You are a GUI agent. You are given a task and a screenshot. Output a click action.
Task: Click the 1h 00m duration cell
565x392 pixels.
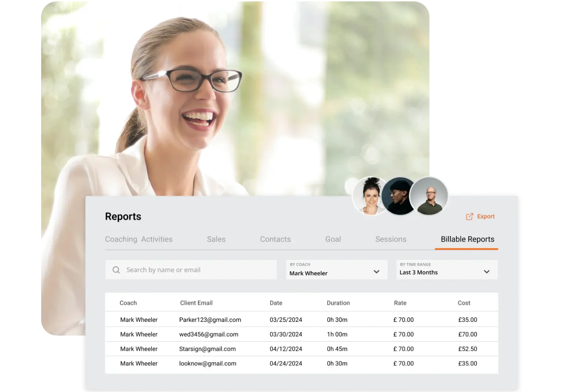coord(337,334)
